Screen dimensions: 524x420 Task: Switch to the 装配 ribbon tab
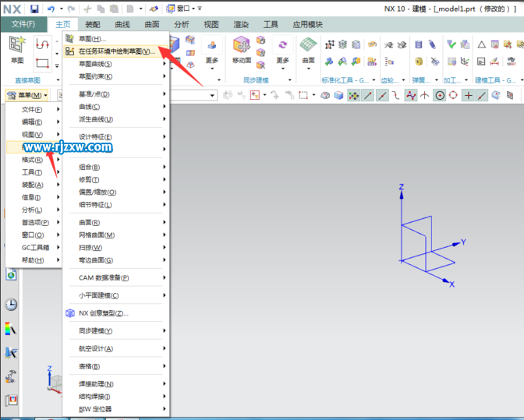93,24
